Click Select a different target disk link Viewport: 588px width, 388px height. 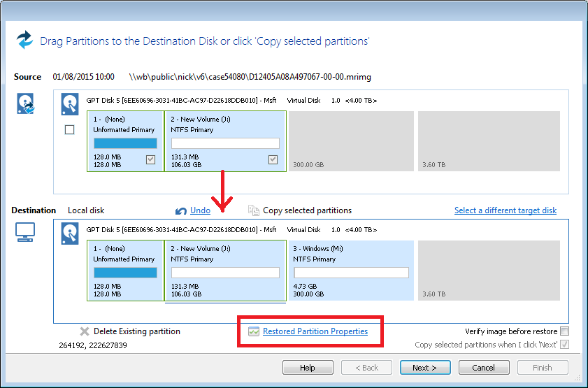pyautogui.click(x=505, y=210)
